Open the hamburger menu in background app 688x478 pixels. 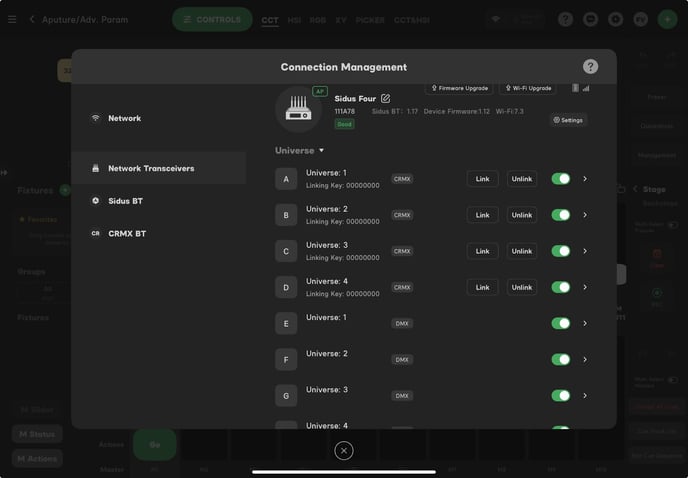tap(12, 20)
